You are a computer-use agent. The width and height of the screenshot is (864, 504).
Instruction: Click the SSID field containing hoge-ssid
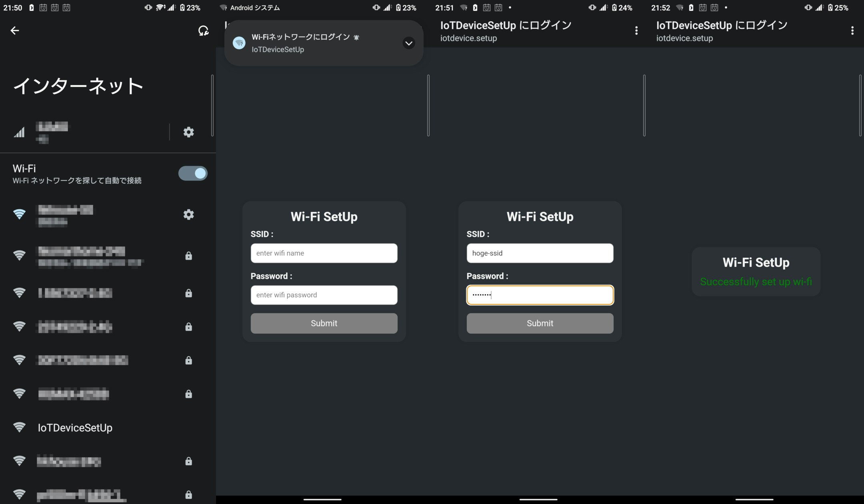[x=540, y=253]
